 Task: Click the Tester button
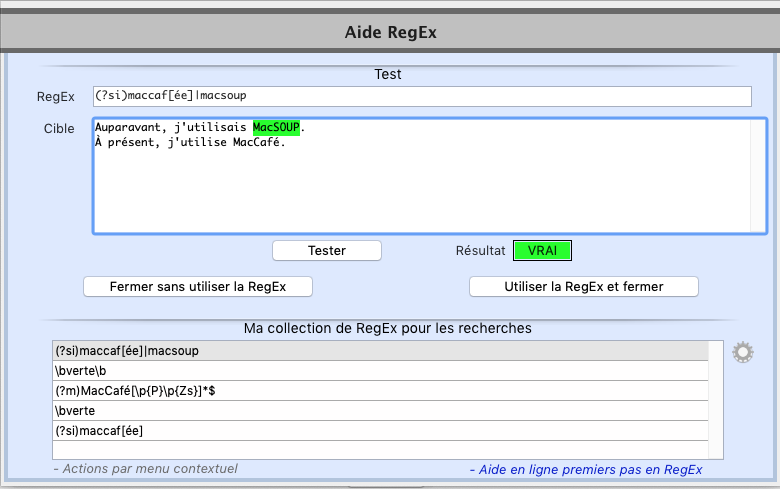327,250
